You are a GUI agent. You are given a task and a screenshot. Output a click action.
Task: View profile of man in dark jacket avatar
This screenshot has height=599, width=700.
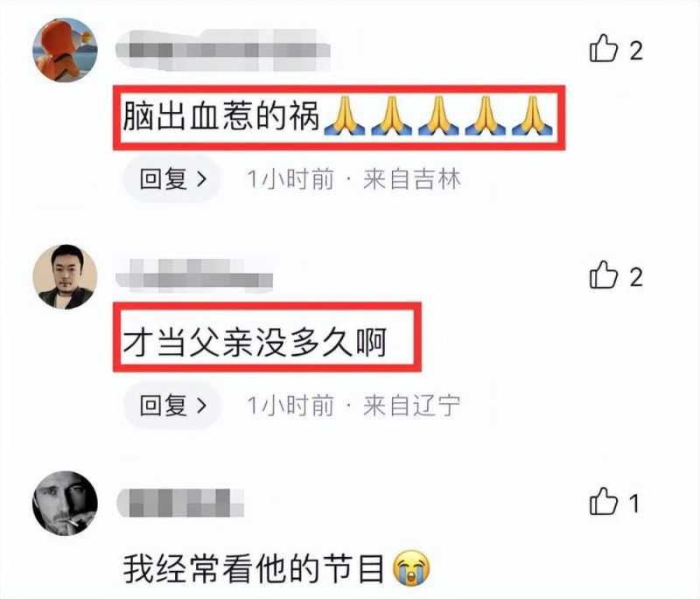pos(65,276)
